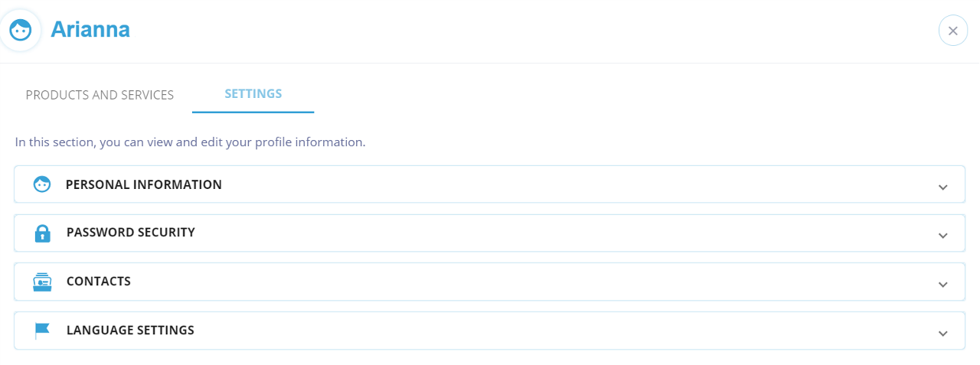Click the Language Settings heading
Screen dimensions: 980x365
[130, 331]
